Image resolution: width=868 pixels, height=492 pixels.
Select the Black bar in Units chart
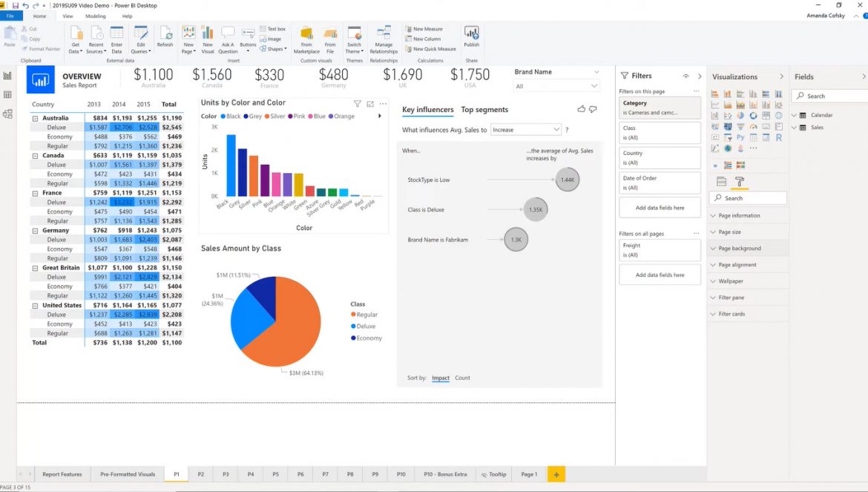[x=231, y=165]
